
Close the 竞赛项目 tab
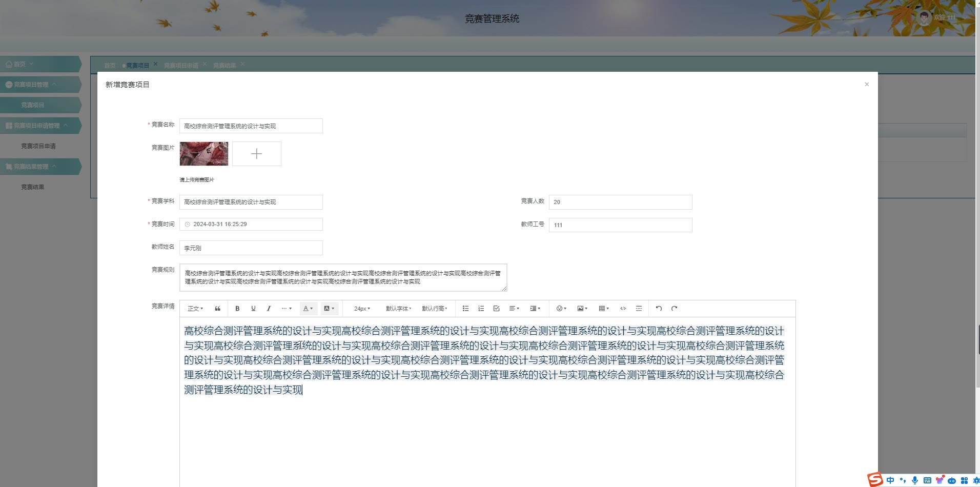(156, 64)
